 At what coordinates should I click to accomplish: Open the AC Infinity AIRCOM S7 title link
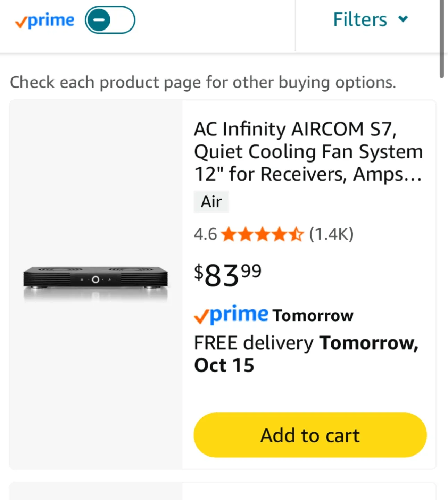click(308, 151)
